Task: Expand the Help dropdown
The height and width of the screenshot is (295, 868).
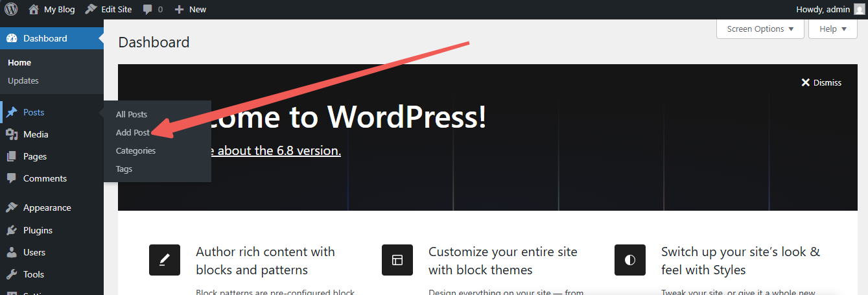Action: click(x=833, y=29)
